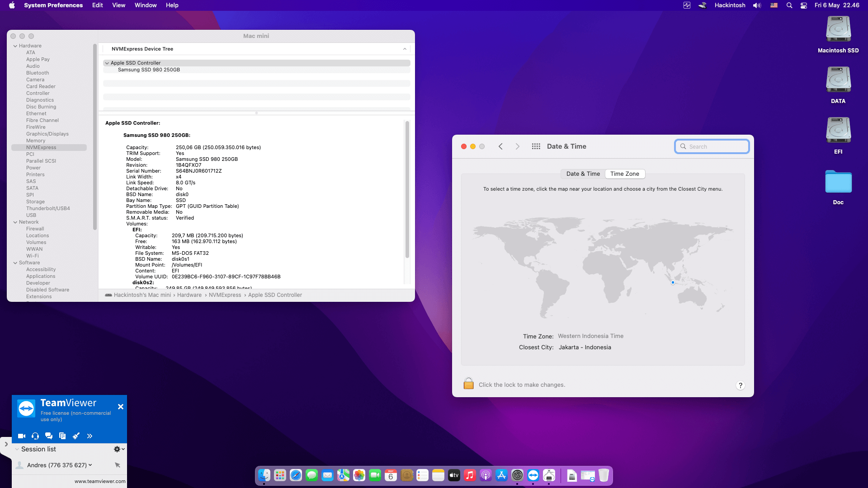Show all preferences grid icon
Viewport: 868px width, 488px height.
536,146
